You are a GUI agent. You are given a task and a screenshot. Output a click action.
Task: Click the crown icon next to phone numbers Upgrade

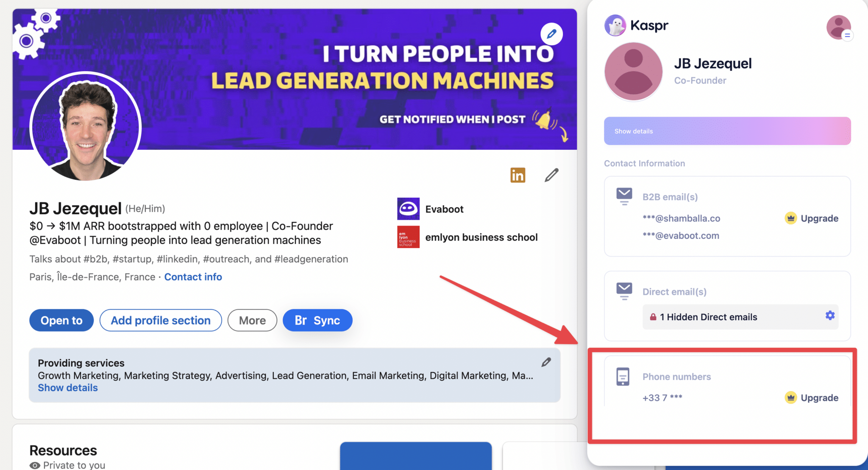[791, 397]
